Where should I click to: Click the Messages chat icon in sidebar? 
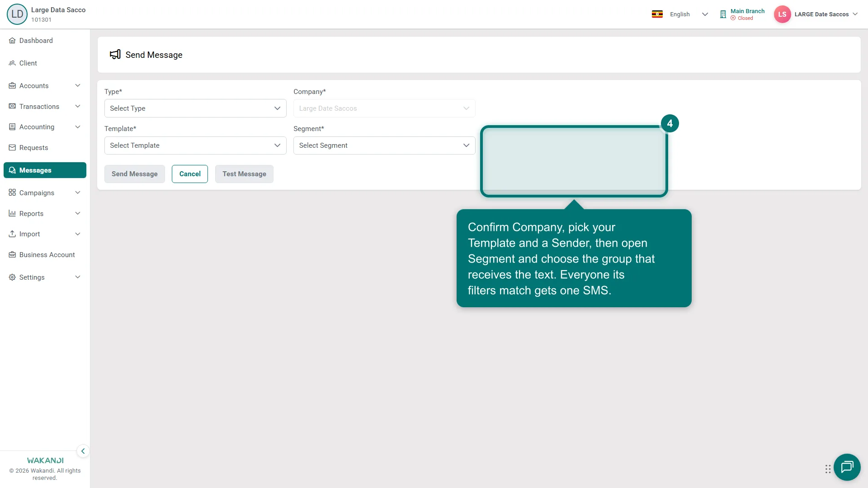pyautogui.click(x=12, y=170)
